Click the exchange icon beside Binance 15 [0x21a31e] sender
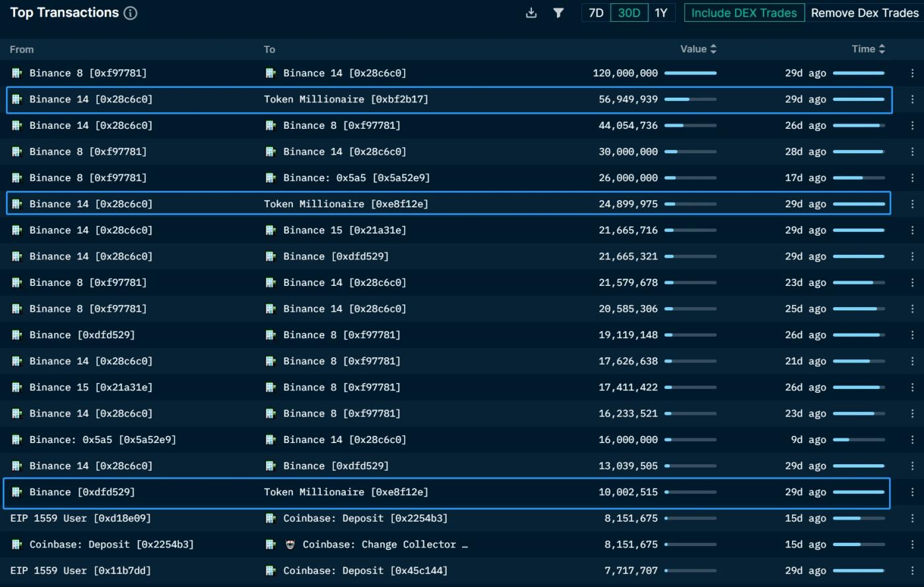 (x=17, y=388)
